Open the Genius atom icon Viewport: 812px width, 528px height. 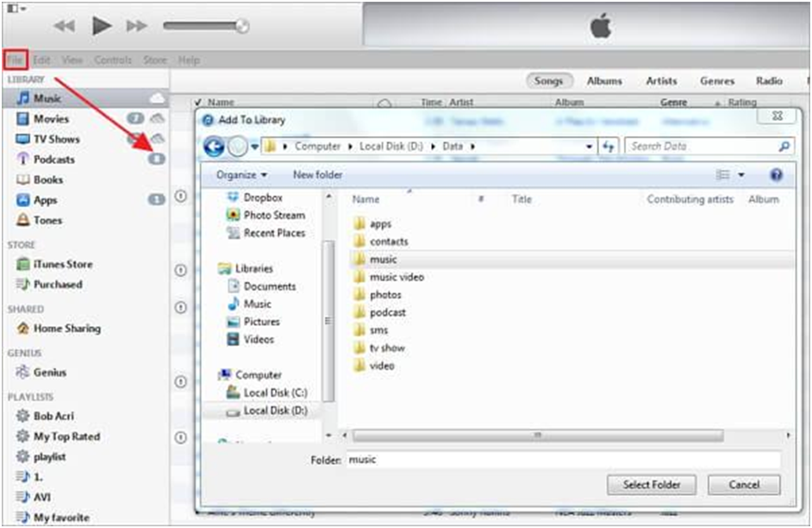[22, 372]
